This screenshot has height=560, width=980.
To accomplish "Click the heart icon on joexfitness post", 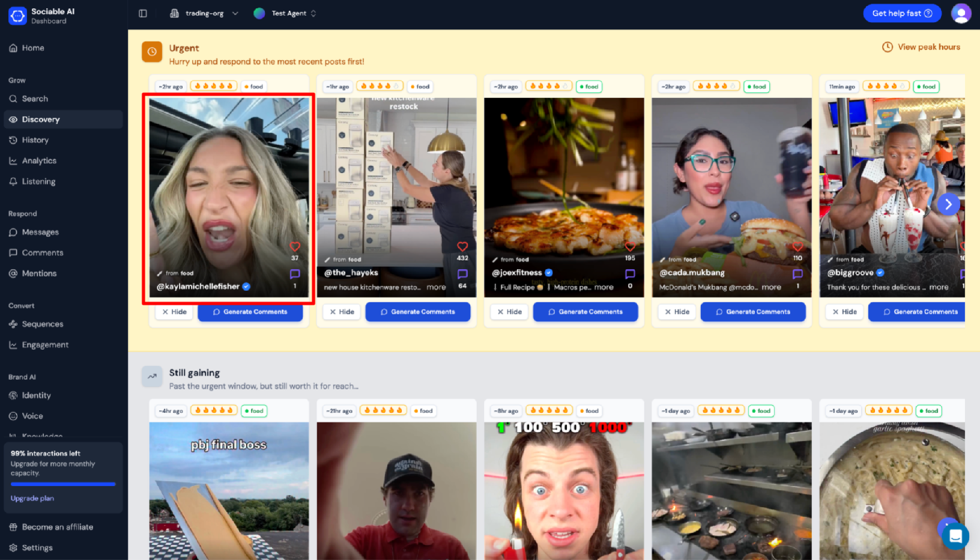I will tap(630, 246).
